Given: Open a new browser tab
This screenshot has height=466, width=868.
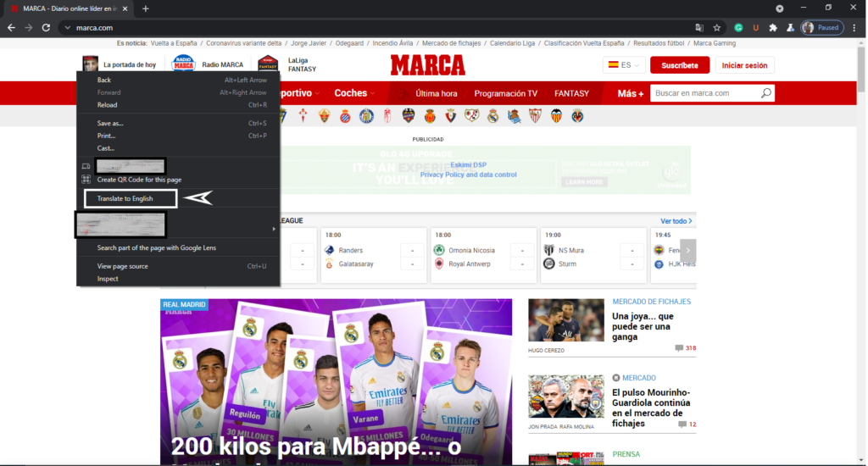Looking at the screenshot, I should pos(146,8).
